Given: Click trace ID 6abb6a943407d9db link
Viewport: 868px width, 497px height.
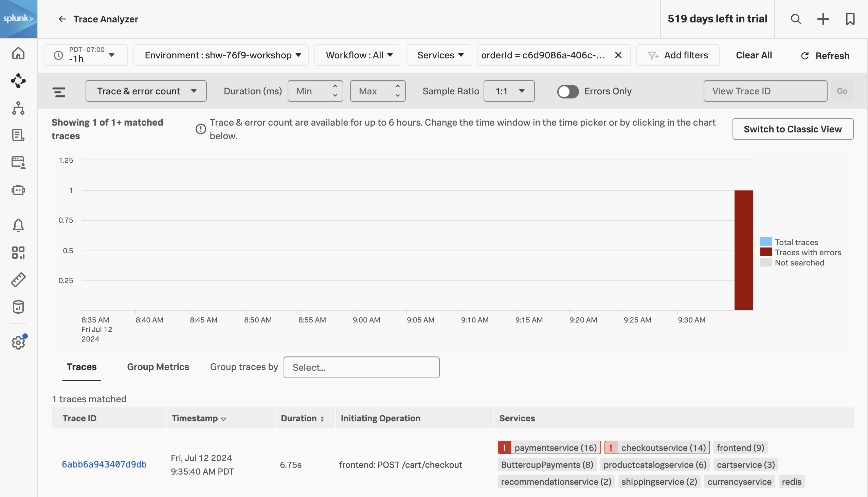Looking at the screenshot, I should (x=104, y=464).
